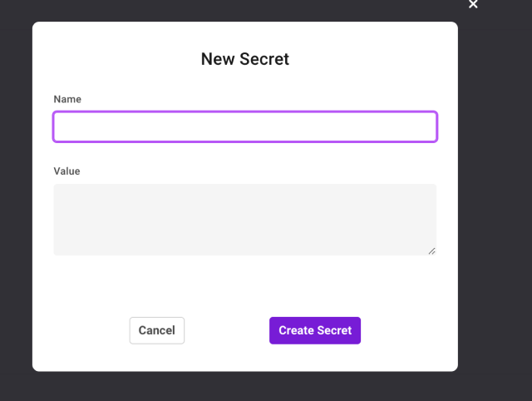The image size is (532, 401).
Task: Grab the Value textarea resize handle
Action: click(431, 251)
